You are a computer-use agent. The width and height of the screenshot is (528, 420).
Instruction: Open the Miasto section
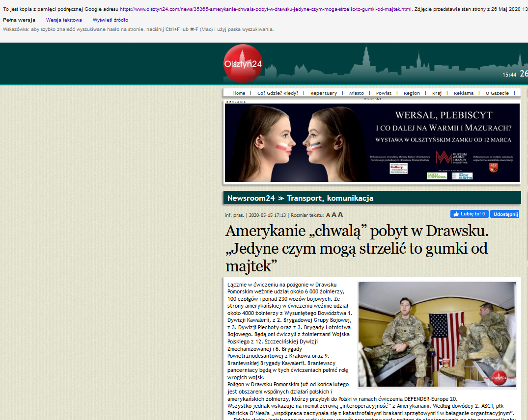tap(357, 93)
